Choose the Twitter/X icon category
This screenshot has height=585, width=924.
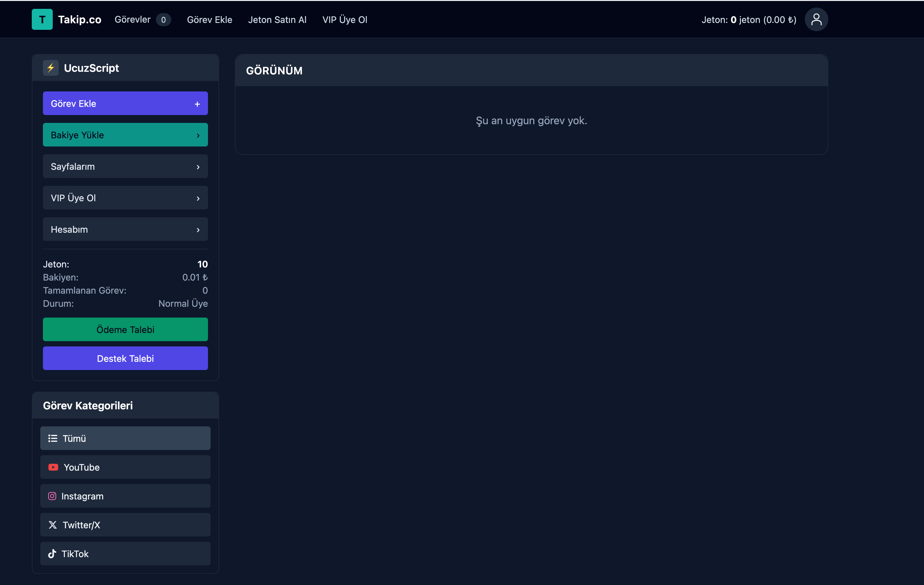[52, 525]
